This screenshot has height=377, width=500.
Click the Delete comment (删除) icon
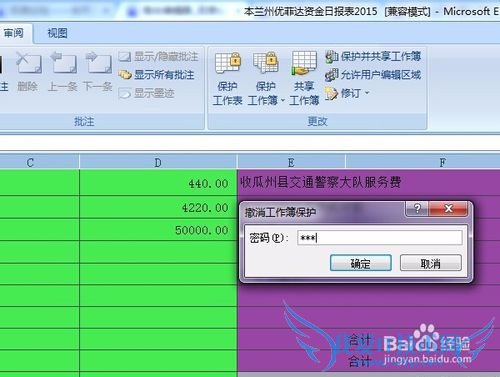28,71
